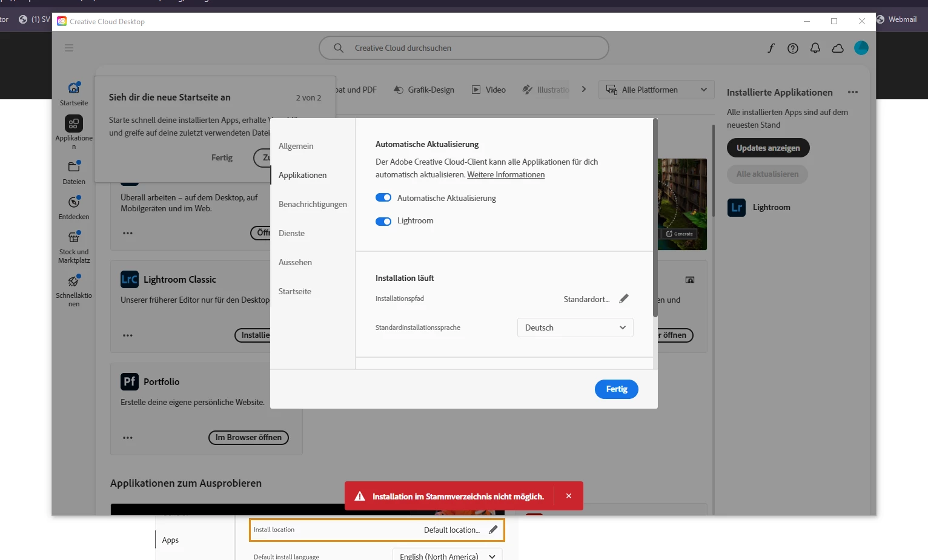Click the Standardort... install path text
This screenshot has width=928, height=560.
click(x=586, y=299)
